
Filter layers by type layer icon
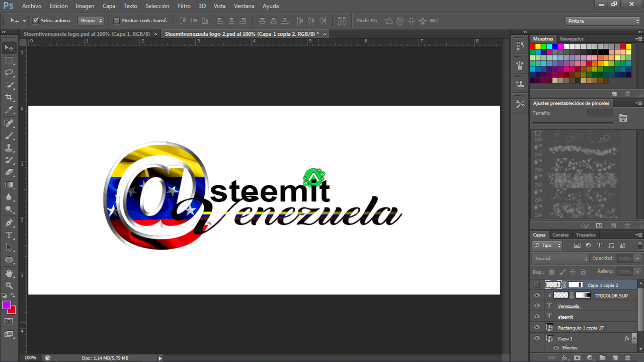click(600, 245)
